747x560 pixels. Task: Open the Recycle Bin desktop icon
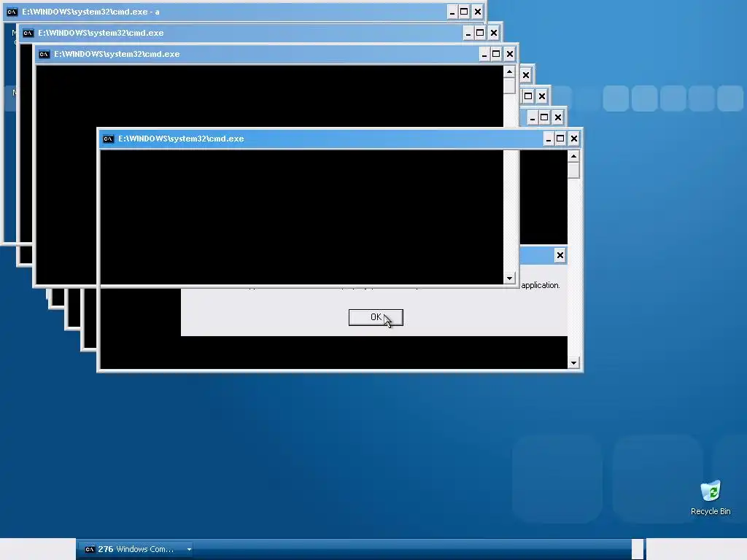[711, 498]
